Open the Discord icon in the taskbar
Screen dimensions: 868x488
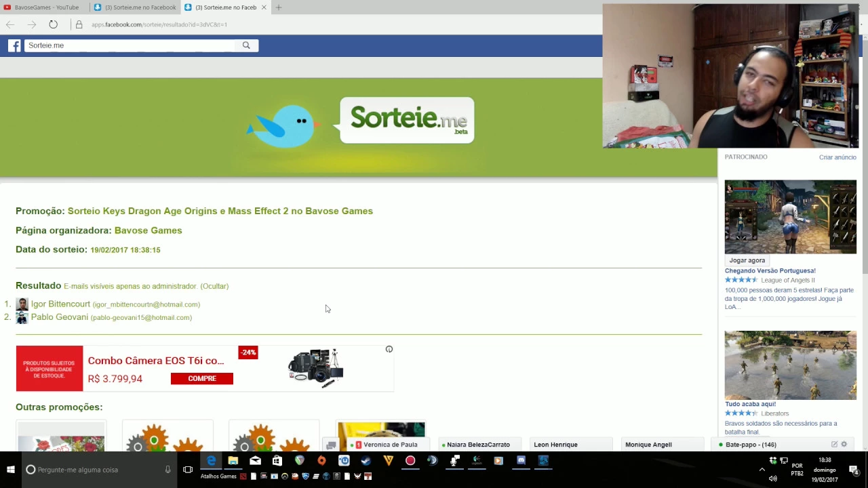tap(521, 461)
